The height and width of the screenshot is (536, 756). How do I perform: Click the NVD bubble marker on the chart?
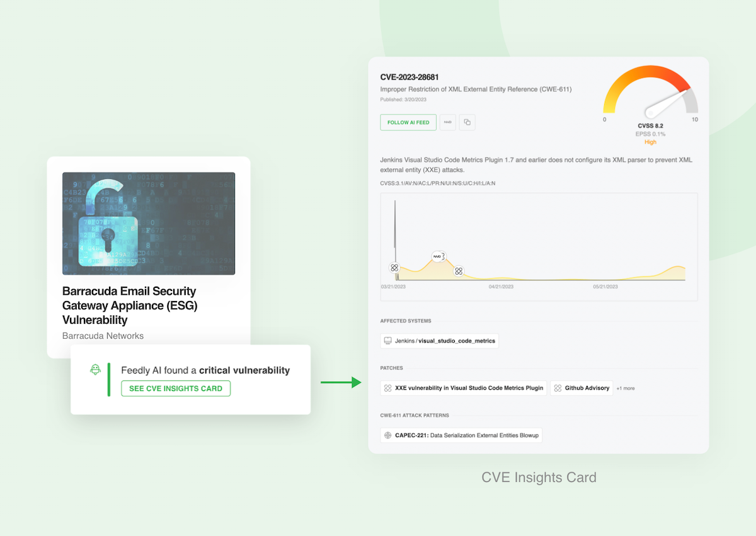(x=438, y=256)
